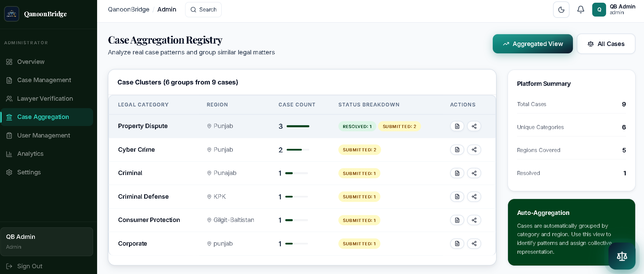Click the Punajab region cell
Screen dimensions: 644x274
click(222, 173)
